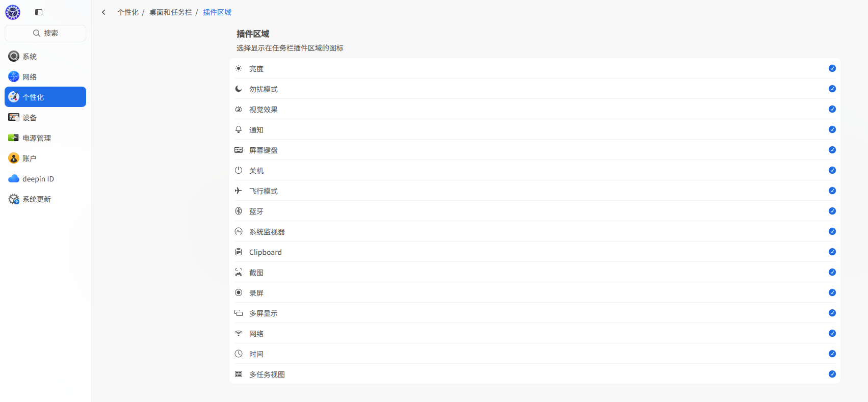The width and height of the screenshot is (868, 402).
Task: Click the Clipboard icon
Action: click(x=239, y=252)
